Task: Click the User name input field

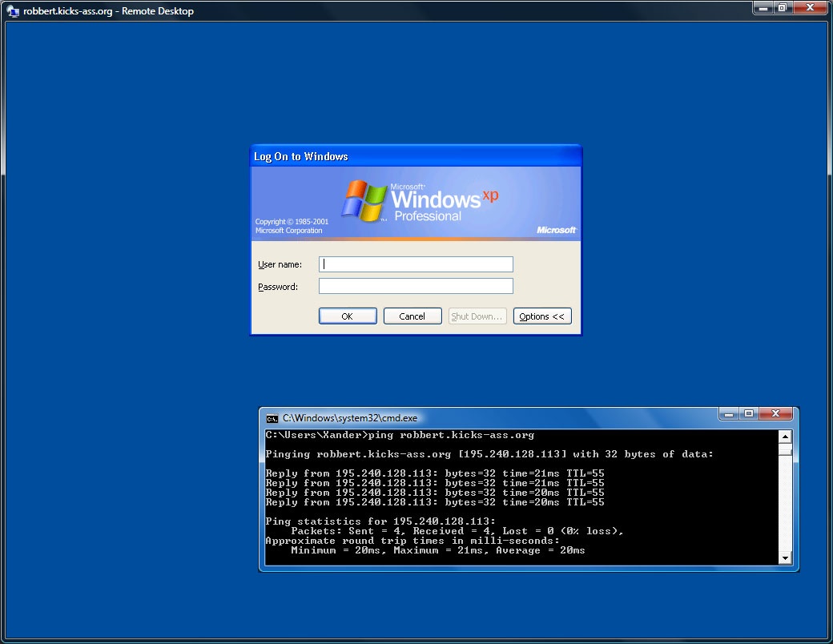Action: 416,264
